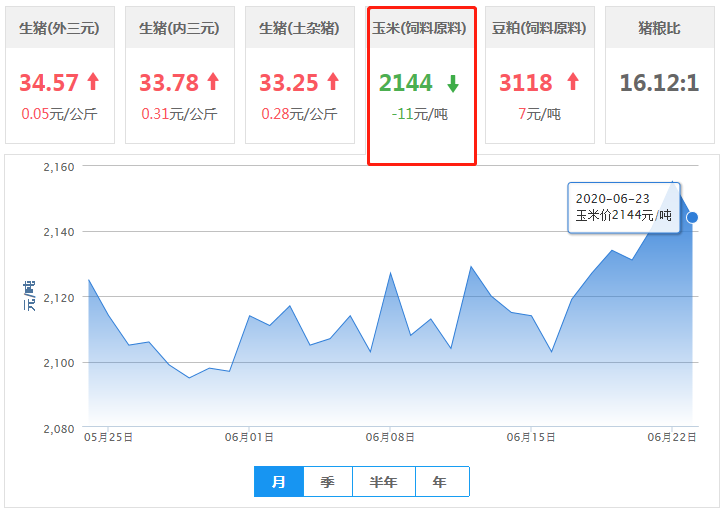Click the 2144 corn price value
Viewport: 725px width, 514px height.
tap(406, 83)
